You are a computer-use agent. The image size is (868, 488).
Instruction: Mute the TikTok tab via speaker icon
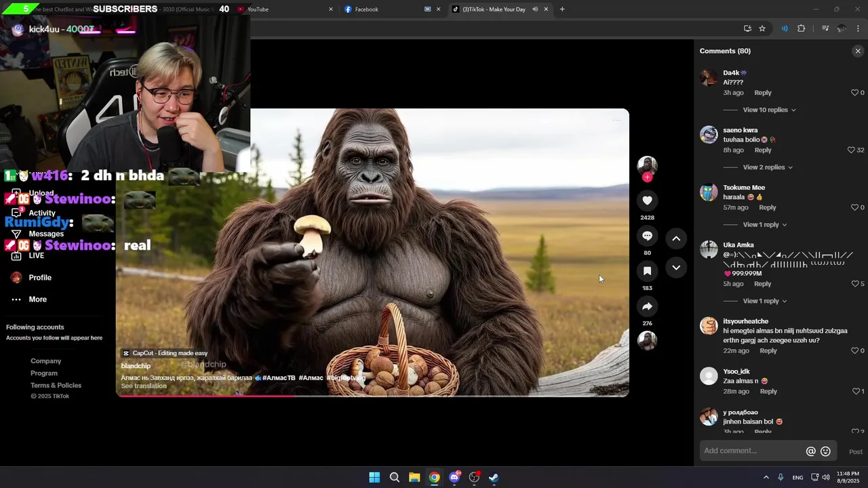[535, 9]
